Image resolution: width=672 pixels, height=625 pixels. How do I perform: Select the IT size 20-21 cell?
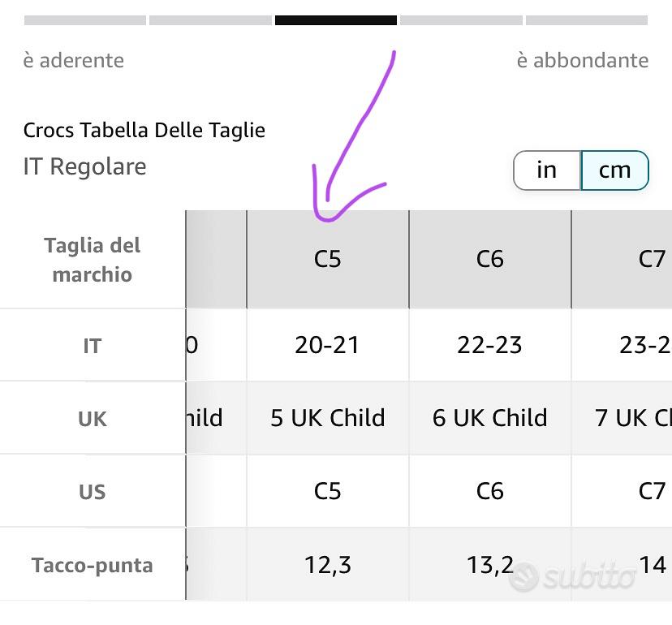pyautogui.click(x=328, y=345)
